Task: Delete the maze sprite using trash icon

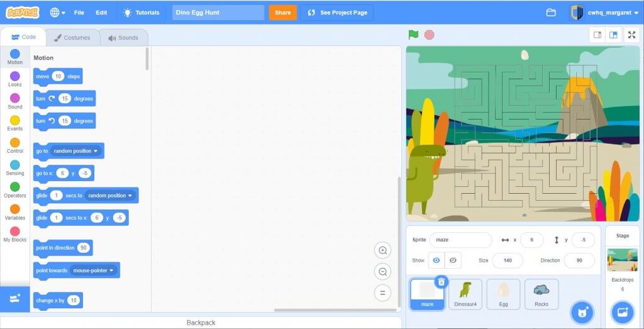Action: pos(441,282)
